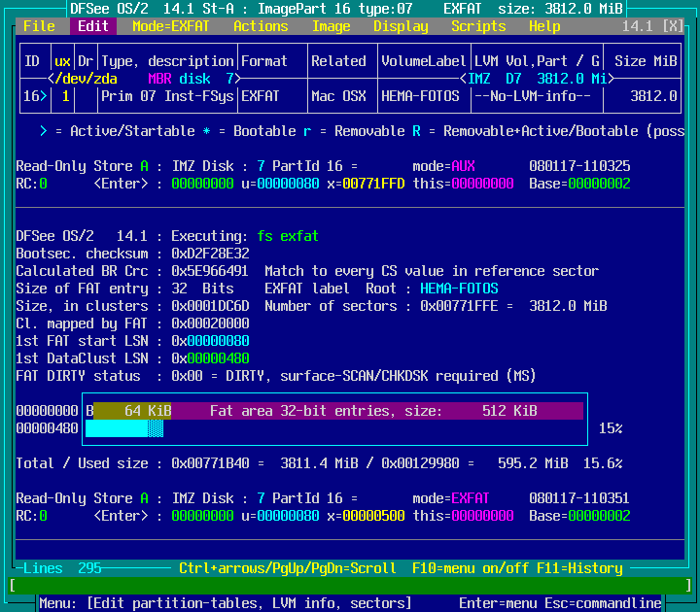Image resolution: width=700 pixels, height=612 pixels.
Task: Click the map row address 00000480
Action: click(x=48, y=428)
